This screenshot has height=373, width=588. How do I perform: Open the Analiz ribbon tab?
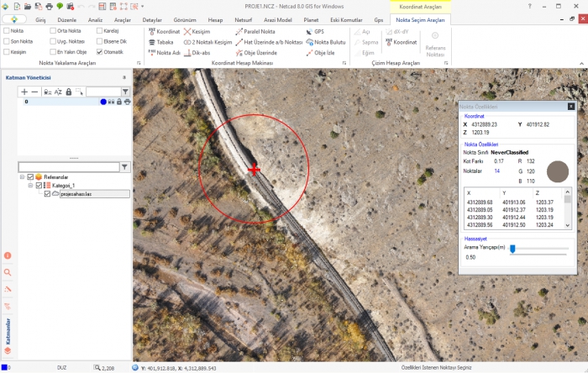click(x=95, y=19)
